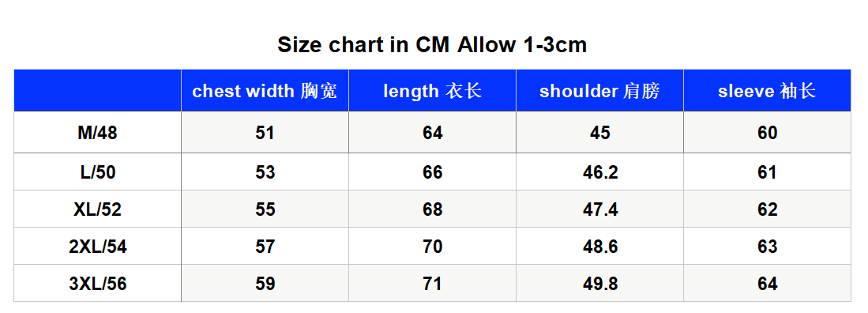
Task: Select shoulder value 48.6
Action: pyautogui.click(x=600, y=247)
